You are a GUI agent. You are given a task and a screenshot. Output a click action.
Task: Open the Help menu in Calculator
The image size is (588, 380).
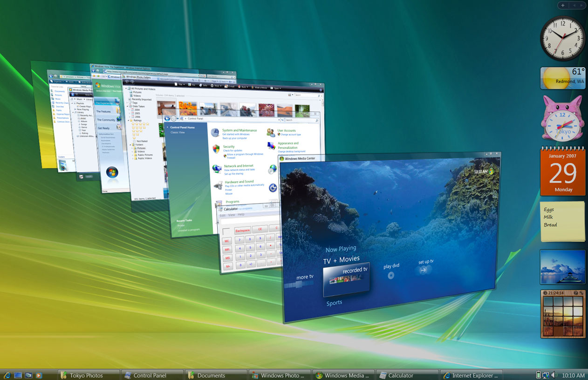pyautogui.click(x=241, y=215)
